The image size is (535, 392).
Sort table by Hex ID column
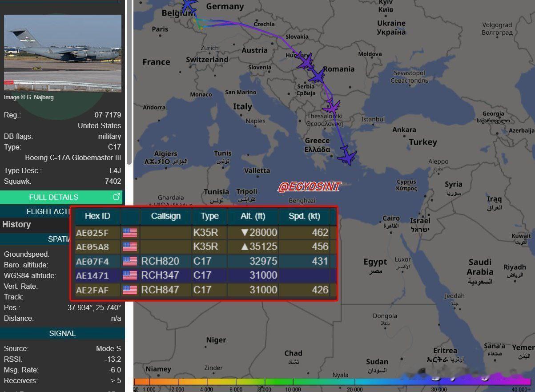click(x=97, y=216)
